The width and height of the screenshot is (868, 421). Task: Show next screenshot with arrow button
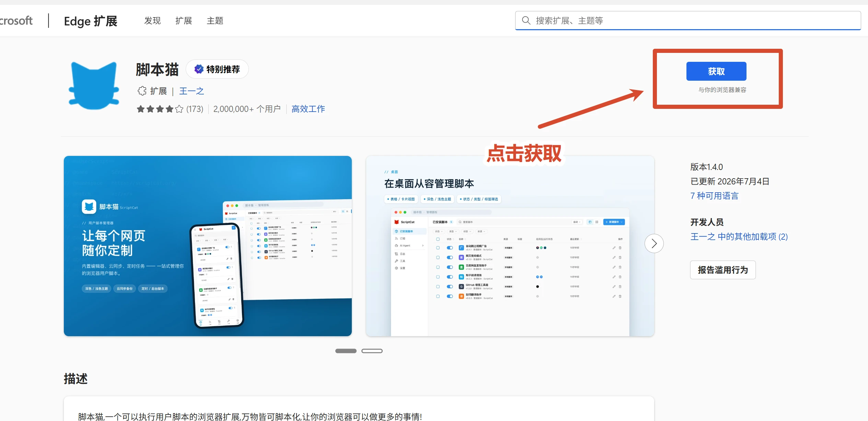click(x=654, y=243)
